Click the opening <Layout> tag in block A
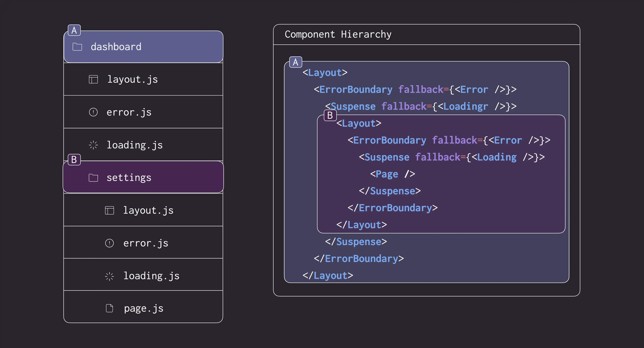Viewport: 644px width, 348px height. [x=325, y=73]
